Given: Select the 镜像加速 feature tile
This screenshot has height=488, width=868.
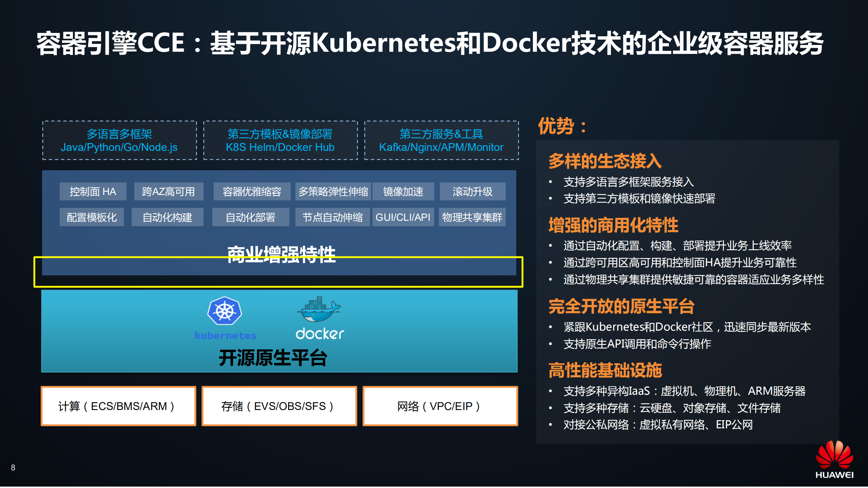Looking at the screenshot, I should pyautogui.click(x=403, y=192).
